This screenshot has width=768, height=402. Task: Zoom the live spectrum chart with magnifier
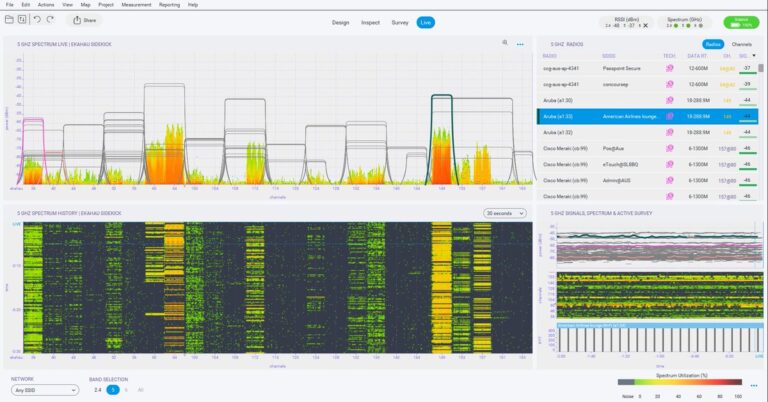pyautogui.click(x=505, y=43)
